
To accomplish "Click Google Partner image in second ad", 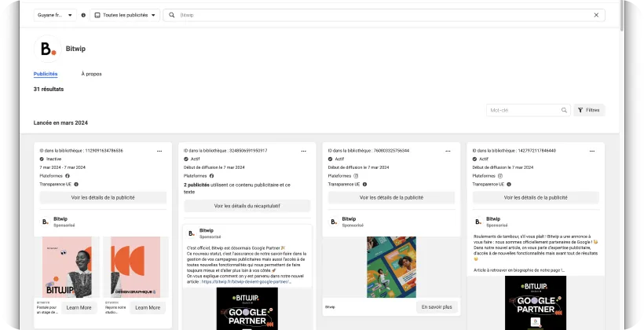I will pos(247,308).
